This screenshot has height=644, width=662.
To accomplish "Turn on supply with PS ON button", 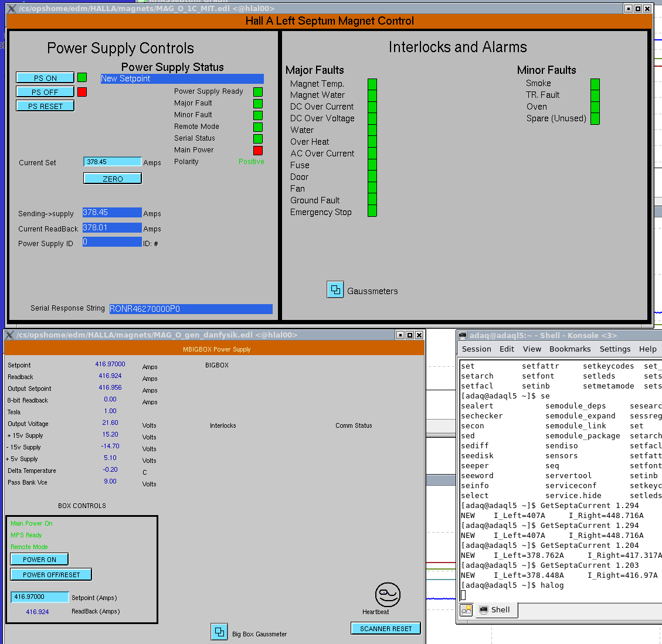I will 45,78.
